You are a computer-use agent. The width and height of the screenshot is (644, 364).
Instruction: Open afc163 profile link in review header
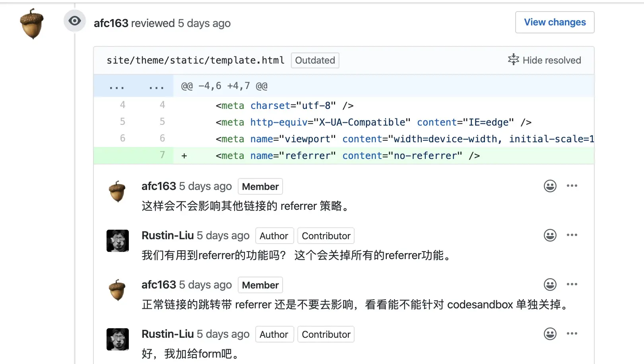pos(111,23)
